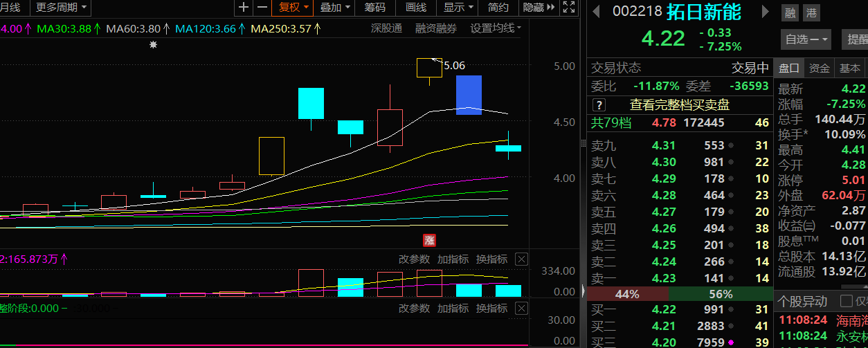
Task: Zoom in chart with the plus button
Action: [x=244, y=8]
